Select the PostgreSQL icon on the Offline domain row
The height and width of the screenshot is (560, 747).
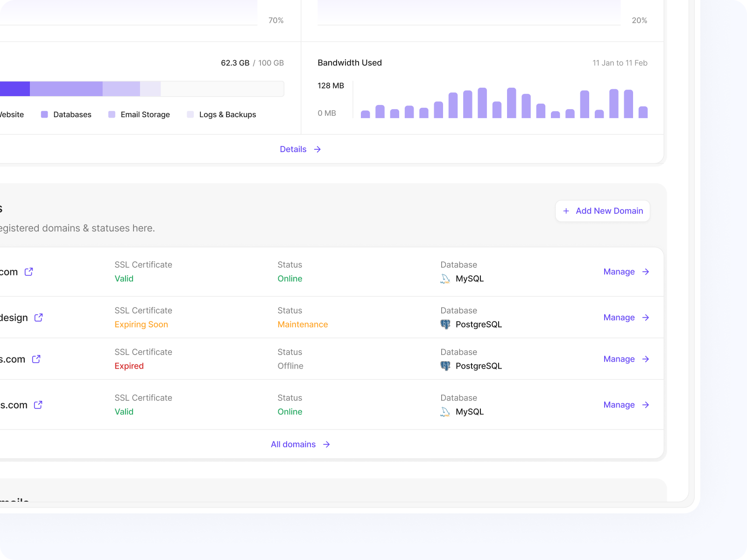point(445,365)
